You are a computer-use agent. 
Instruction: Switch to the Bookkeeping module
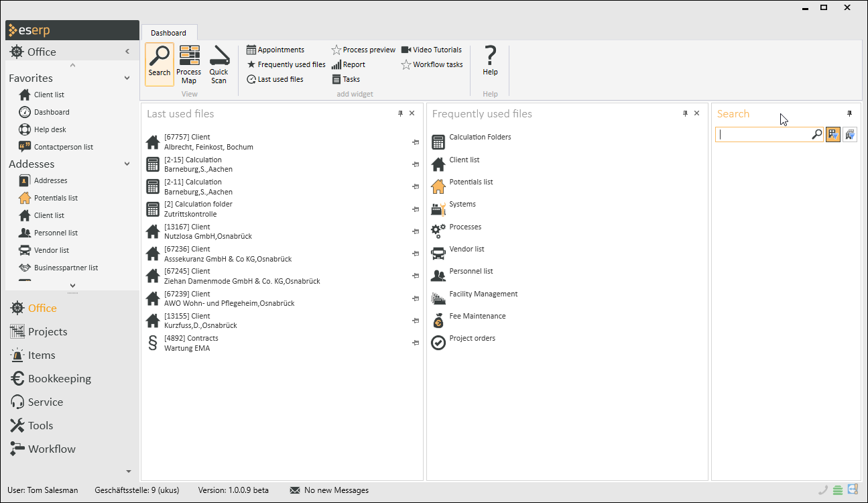(x=59, y=379)
